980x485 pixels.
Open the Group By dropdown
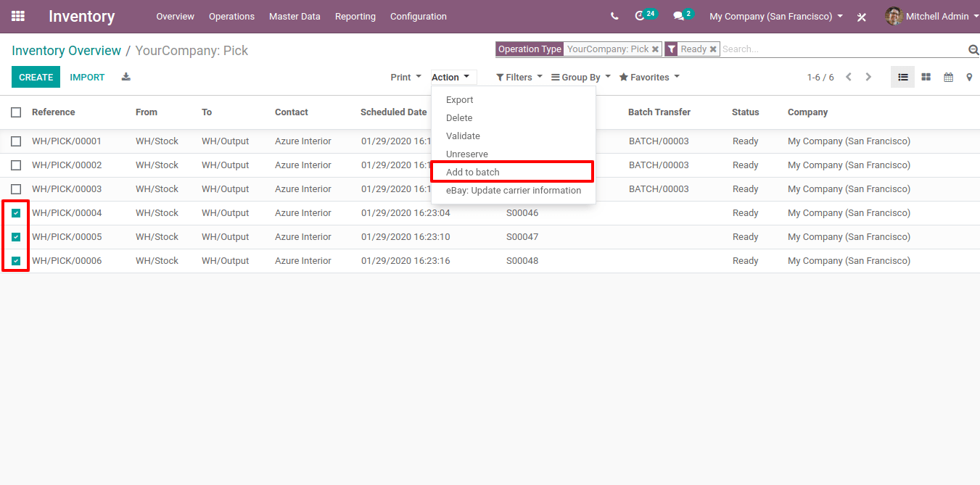580,76
